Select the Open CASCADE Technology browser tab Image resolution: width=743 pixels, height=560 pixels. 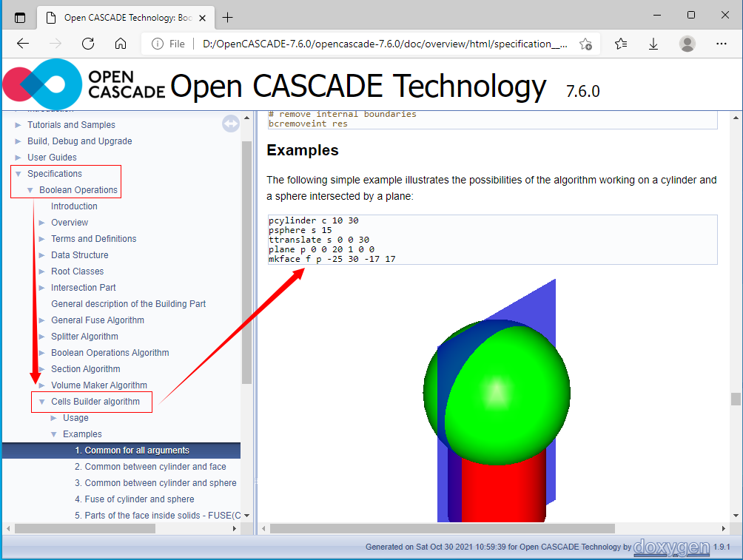[126, 18]
